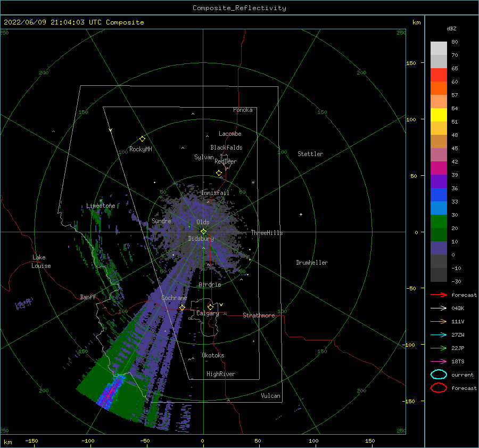Viewport: 479px width, 448px height.
Task: Click the -150 value on the bottom axis
Action: click(x=31, y=441)
